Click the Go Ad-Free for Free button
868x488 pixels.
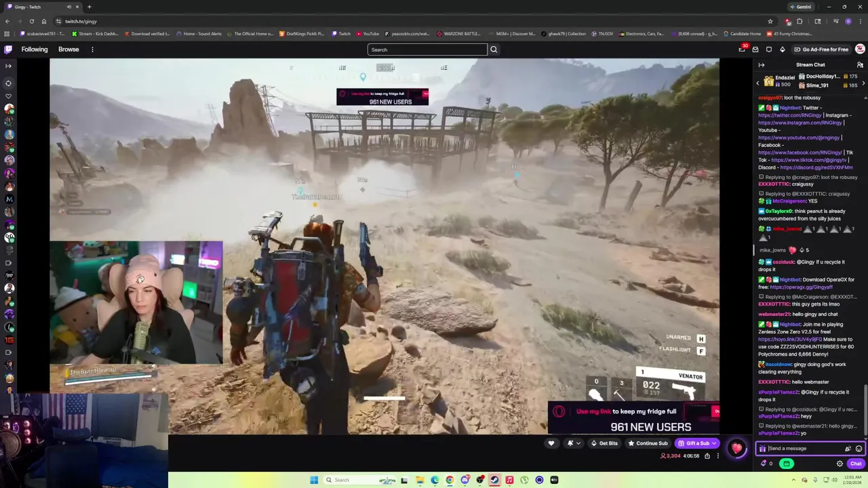click(x=821, y=49)
